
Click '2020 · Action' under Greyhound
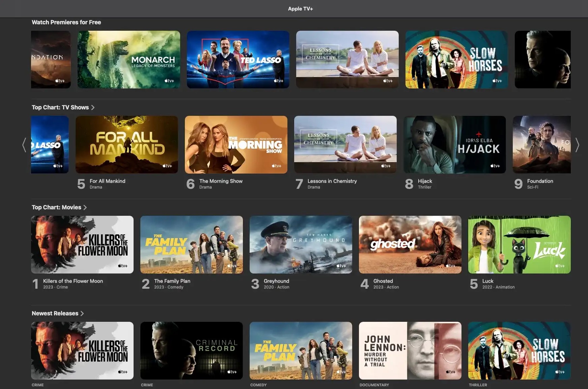click(x=276, y=287)
